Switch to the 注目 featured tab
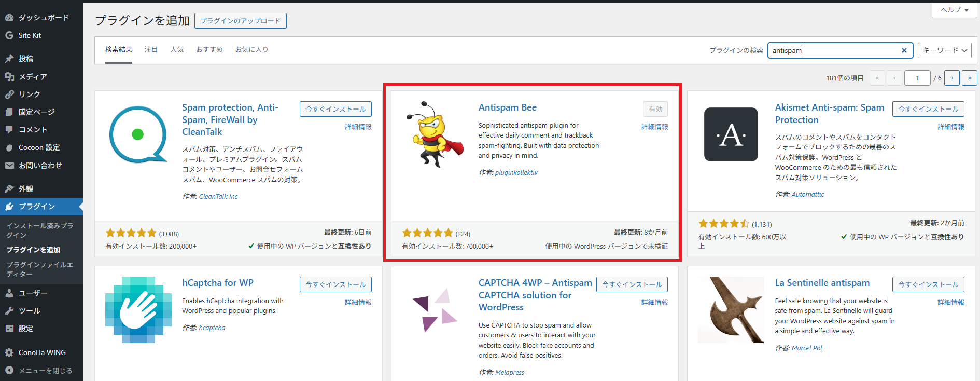This screenshot has width=980, height=381. (x=151, y=50)
